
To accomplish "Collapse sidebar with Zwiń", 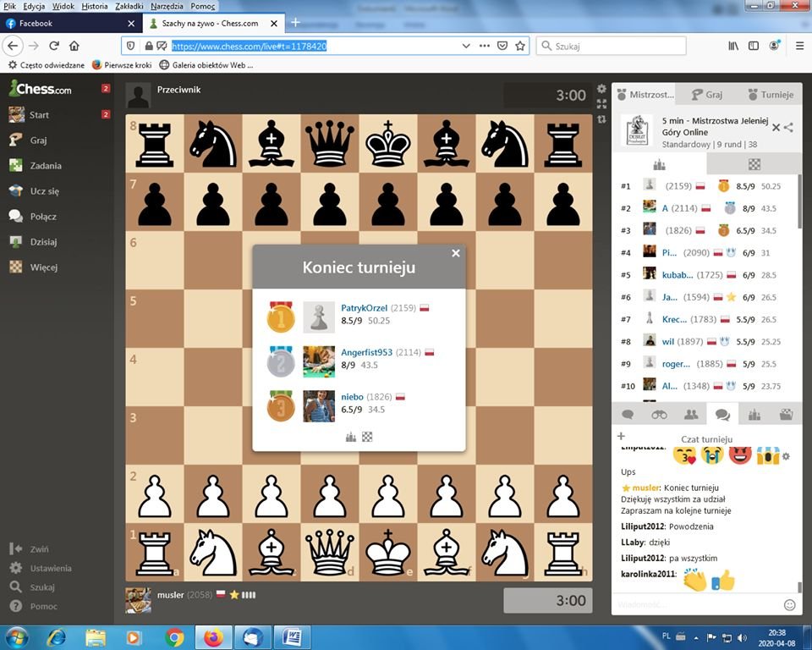I will (x=39, y=549).
